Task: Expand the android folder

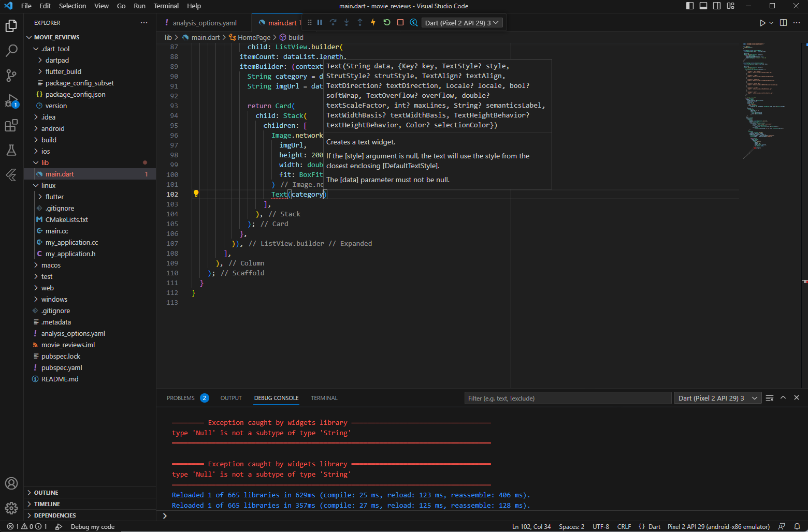Action: tap(53, 128)
